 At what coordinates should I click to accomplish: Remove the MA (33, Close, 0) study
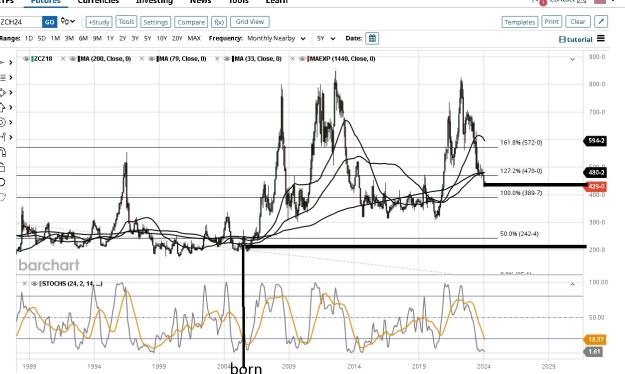click(217, 59)
